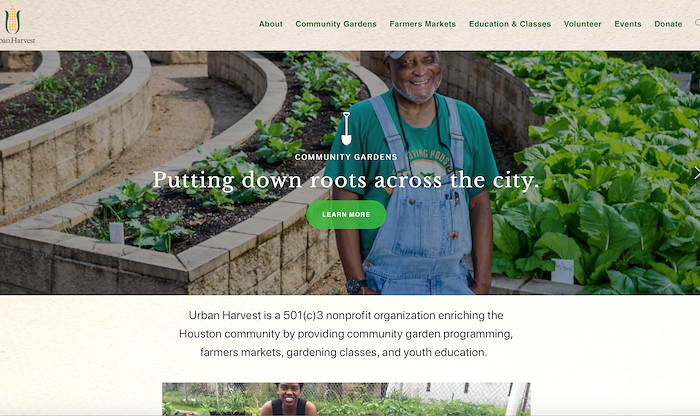
Task: Click the 'Putting down roots across the city' headline
Action: [346, 180]
